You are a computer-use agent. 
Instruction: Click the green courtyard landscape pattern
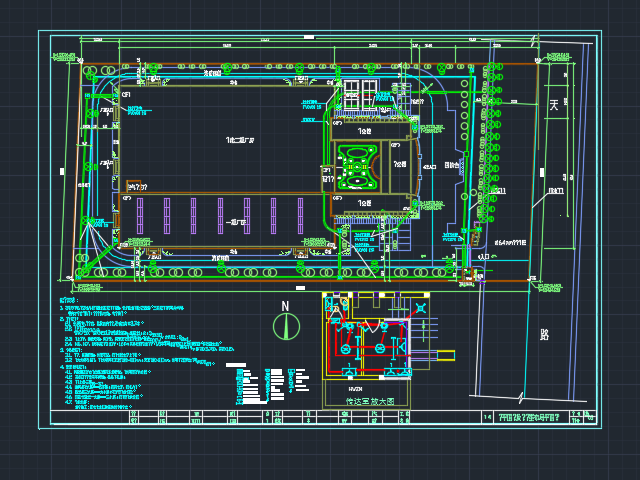pyautogui.click(x=357, y=166)
